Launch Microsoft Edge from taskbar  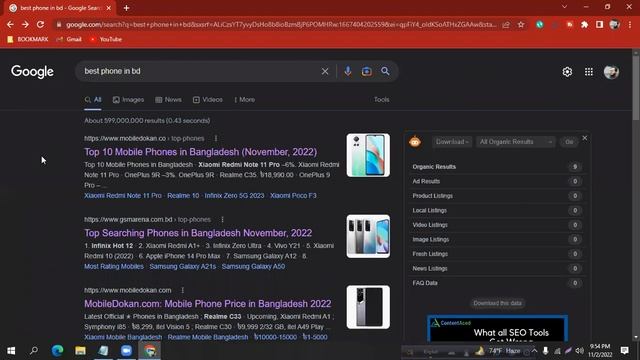click(58, 351)
